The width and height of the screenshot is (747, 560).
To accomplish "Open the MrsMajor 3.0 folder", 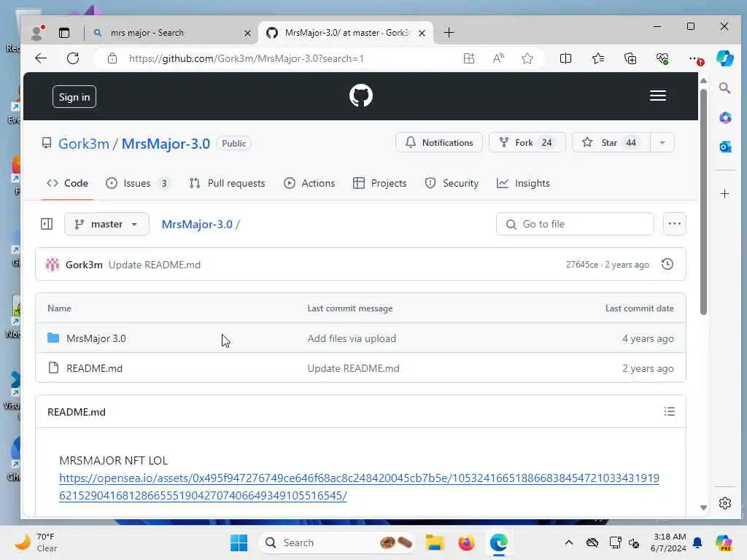I will 96,338.
